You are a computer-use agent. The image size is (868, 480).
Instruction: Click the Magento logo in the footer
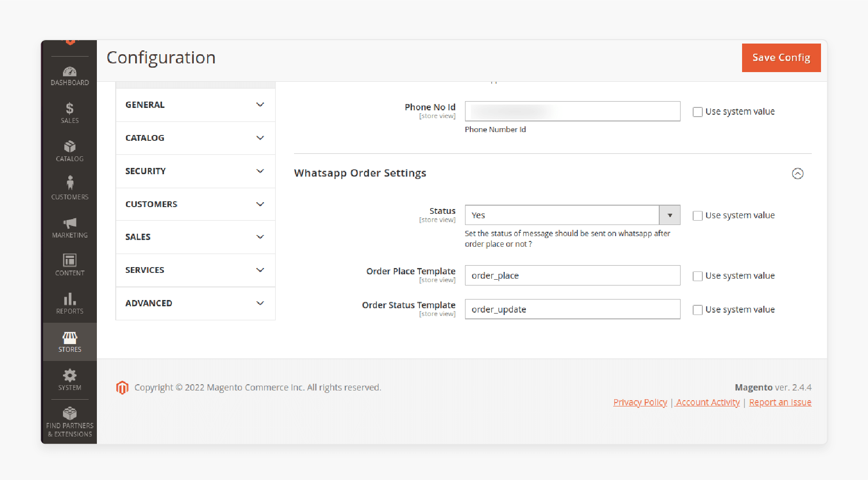pos(122,388)
